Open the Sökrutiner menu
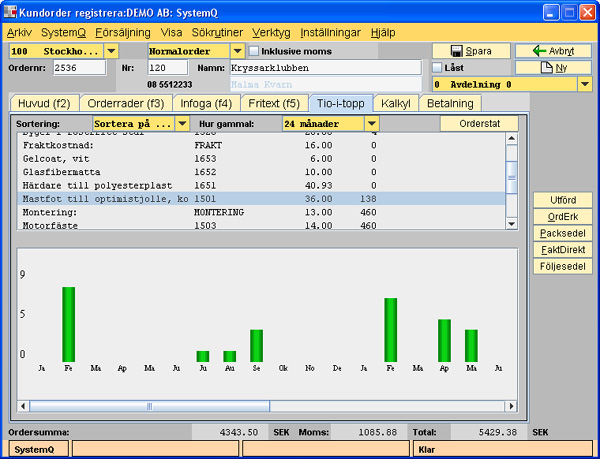 pos(217,33)
